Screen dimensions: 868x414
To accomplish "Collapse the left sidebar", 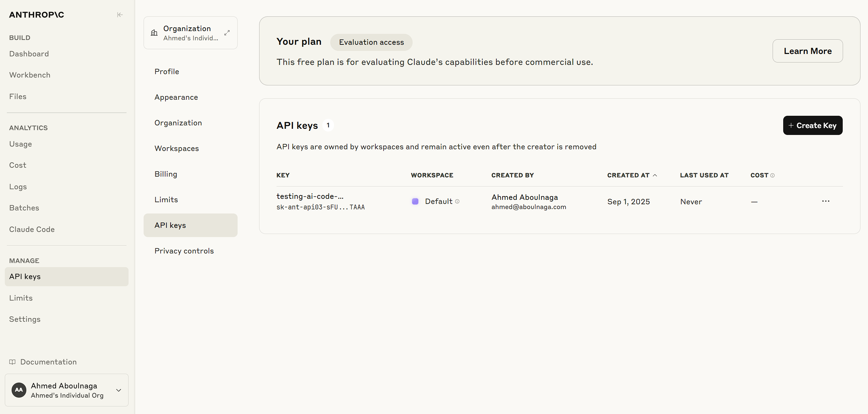I will point(120,15).
